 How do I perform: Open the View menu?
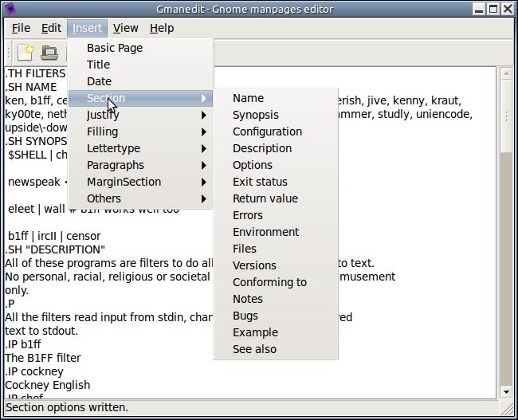pos(126,28)
